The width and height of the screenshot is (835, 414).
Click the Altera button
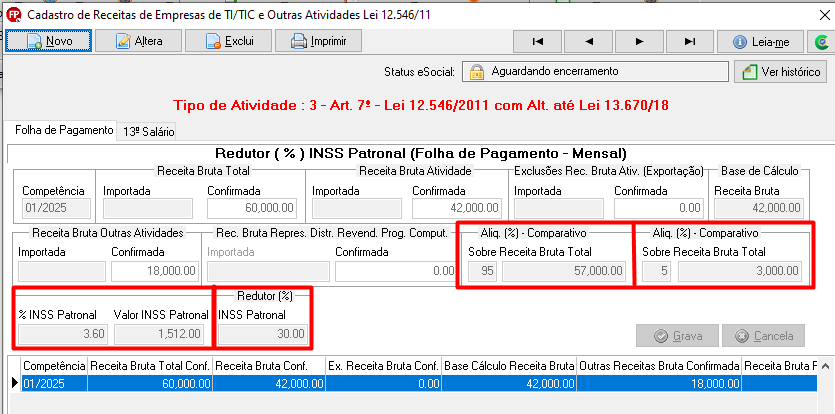(138, 41)
